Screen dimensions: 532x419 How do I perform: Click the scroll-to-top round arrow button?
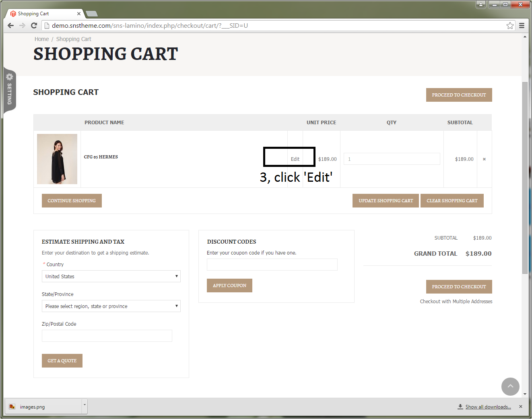point(510,386)
